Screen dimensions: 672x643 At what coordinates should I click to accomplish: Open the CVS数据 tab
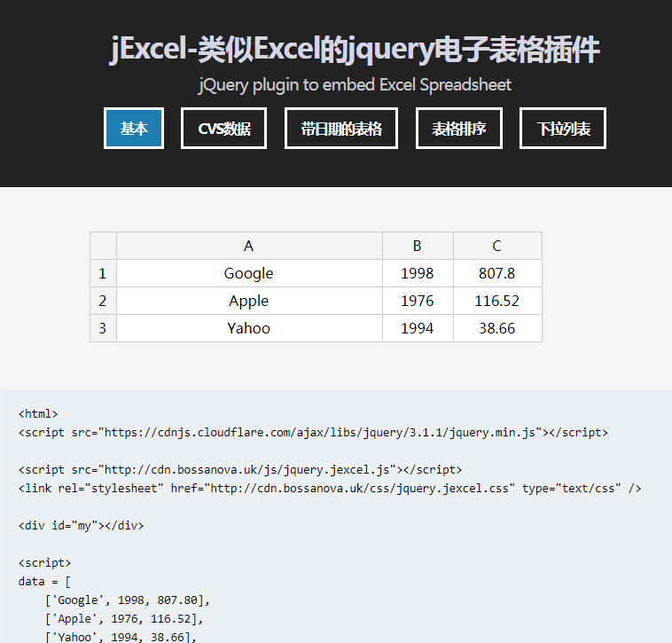coord(223,129)
